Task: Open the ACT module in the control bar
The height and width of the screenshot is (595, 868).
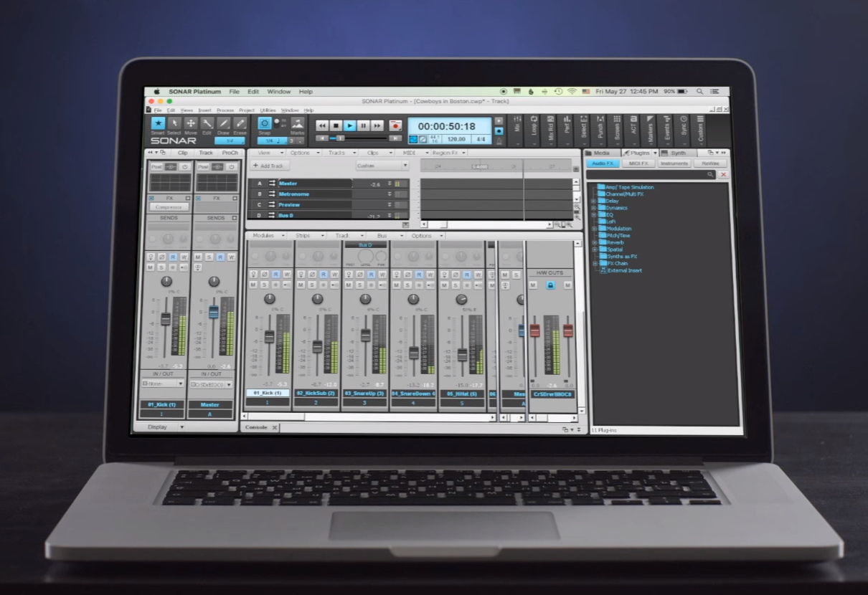Action: [x=633, y=130]
